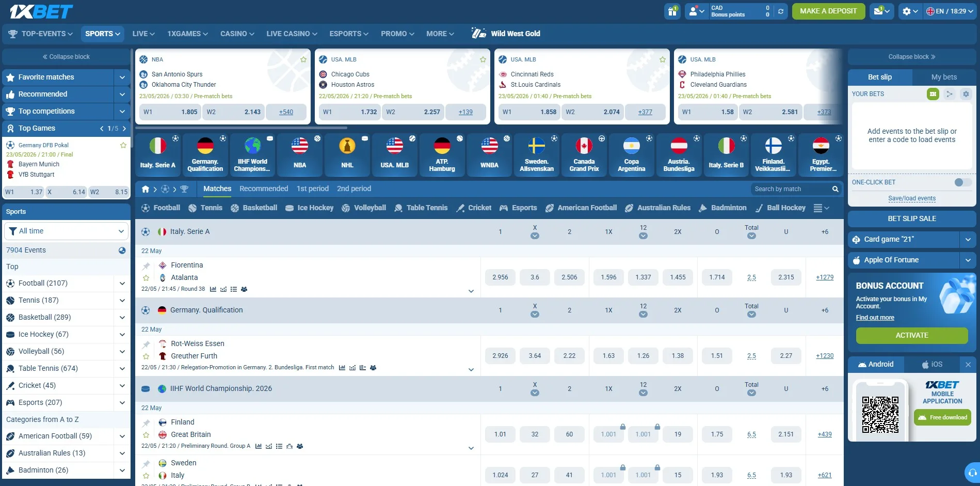Click the Find out more link

(x=875, y=318)
